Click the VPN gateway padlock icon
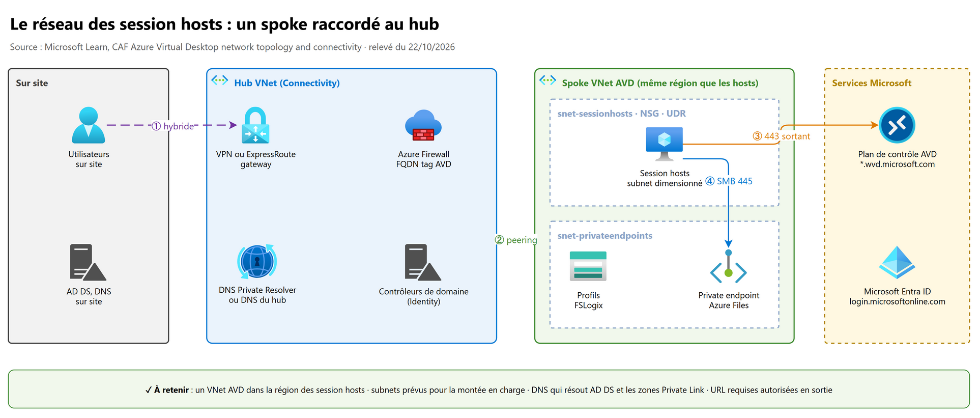The image size is (980, 418). click(x=255, y=125)
